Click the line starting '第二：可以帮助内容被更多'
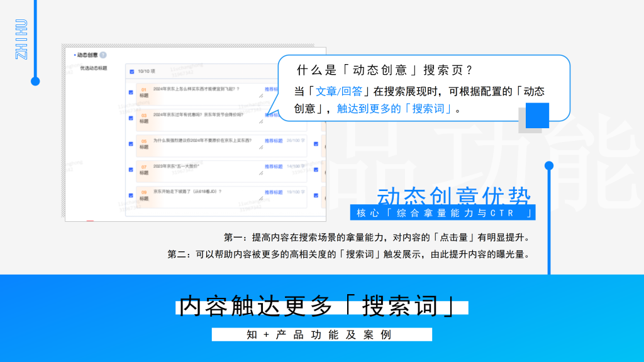 tap(350, 255)
